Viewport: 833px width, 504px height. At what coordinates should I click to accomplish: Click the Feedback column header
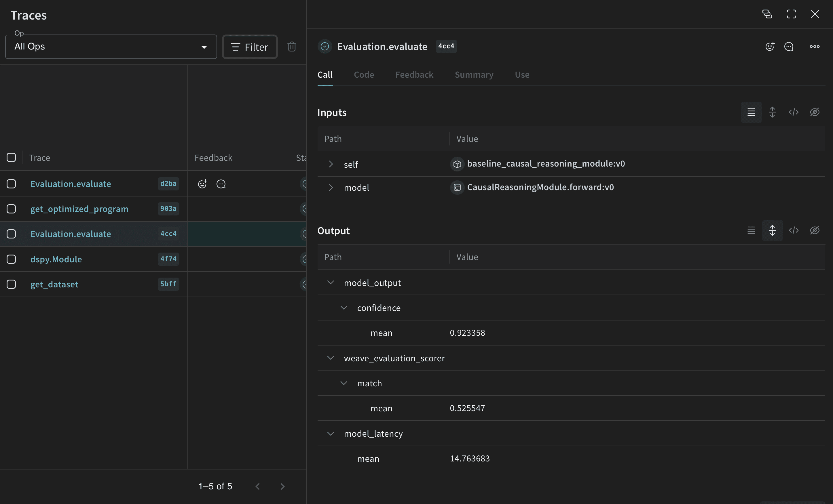tap(213, 158)
